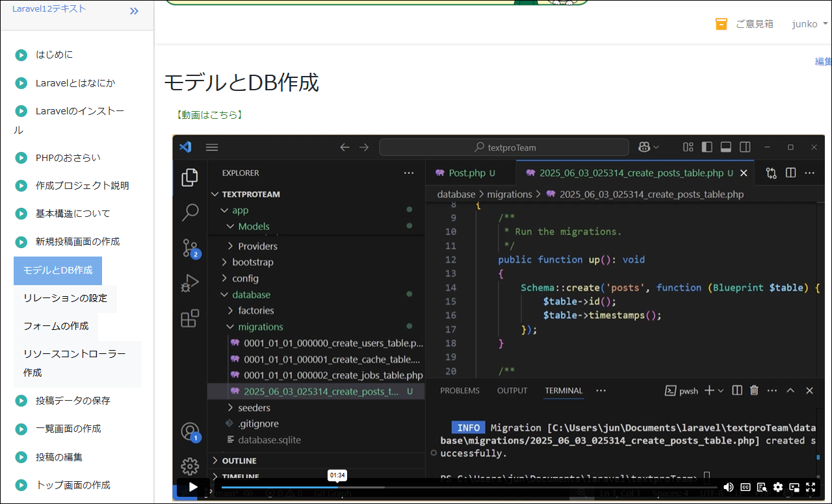Open the VS Code hamburger menu in video
Screen dimensions: 832x504
point(212,147)
